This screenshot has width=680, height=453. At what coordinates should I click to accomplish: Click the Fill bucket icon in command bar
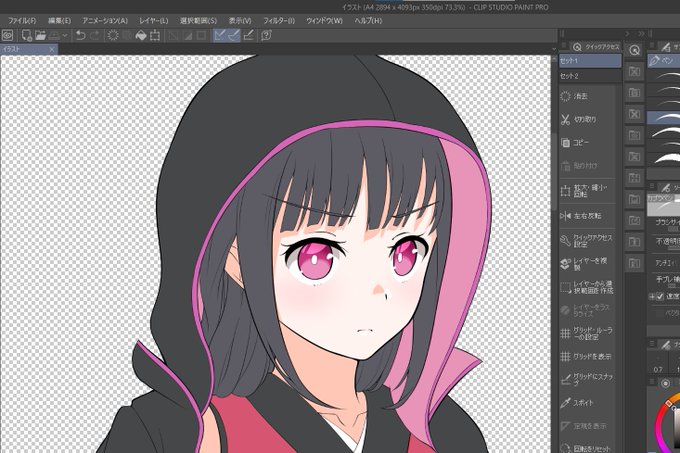pyautogui.click(x=141, y=36)
